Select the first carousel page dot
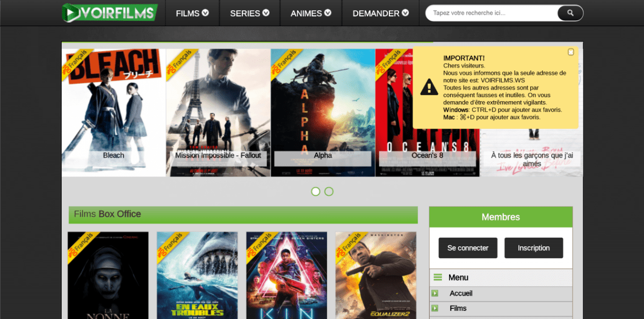The width and height of the screenshot is (644, 319). (315, 192)
